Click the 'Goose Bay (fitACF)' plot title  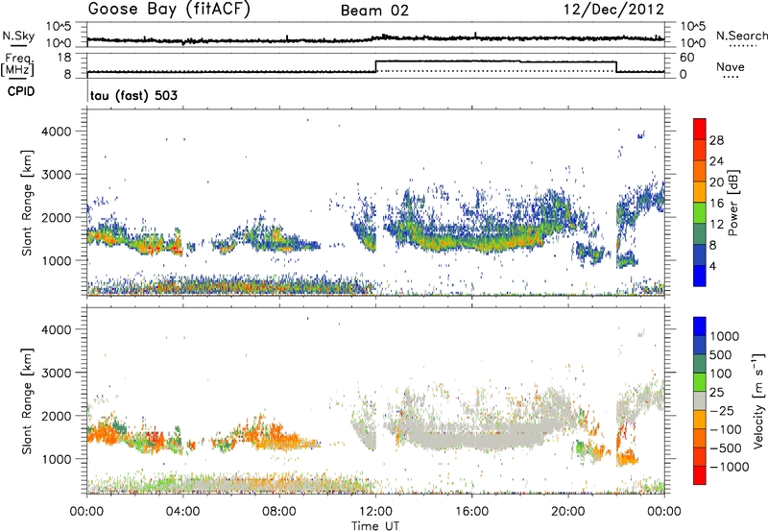click(x=169, y=10)
